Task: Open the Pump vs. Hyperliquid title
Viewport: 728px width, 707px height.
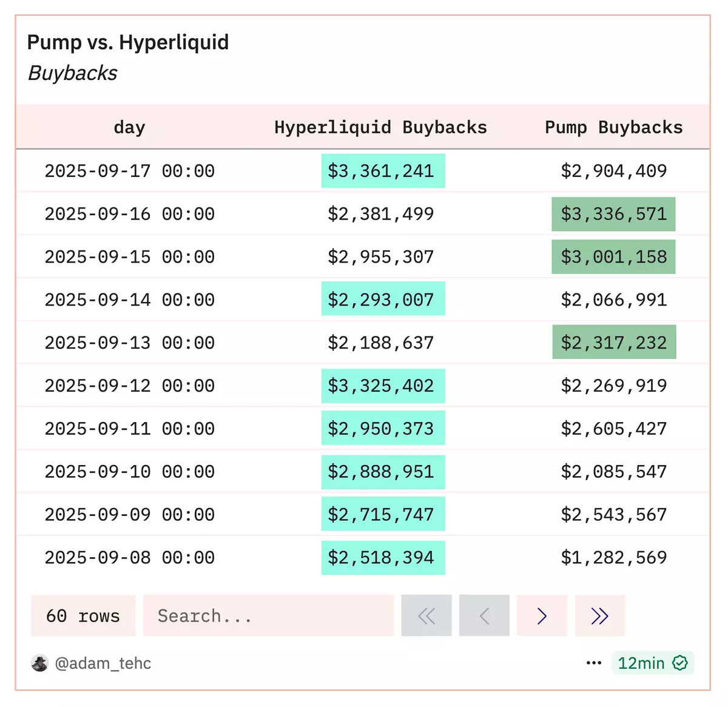Action: click(x=128, y=42)
